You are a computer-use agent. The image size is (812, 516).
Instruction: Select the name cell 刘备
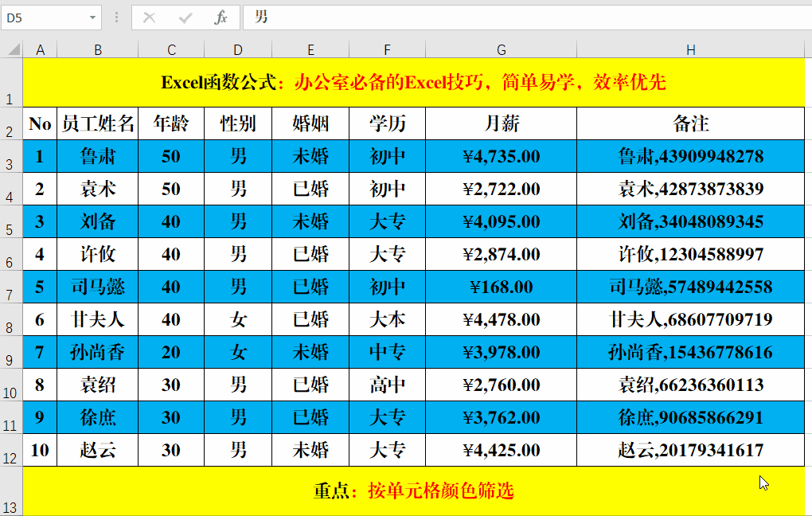(98, 221)
